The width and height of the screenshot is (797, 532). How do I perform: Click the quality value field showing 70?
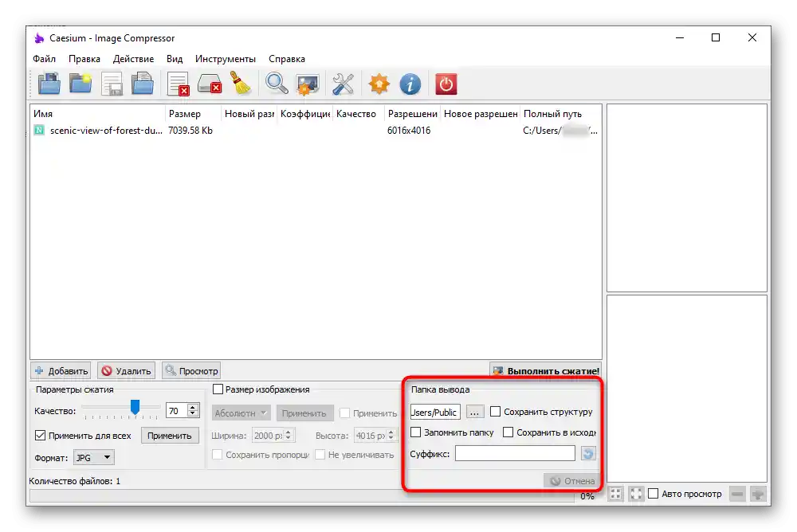tap(176, 411)
